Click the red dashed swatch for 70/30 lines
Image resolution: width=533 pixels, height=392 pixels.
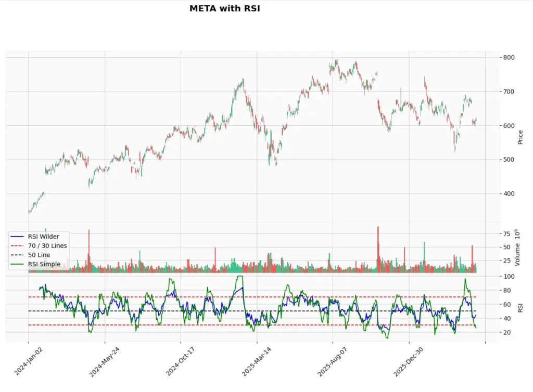coord(17,246)
